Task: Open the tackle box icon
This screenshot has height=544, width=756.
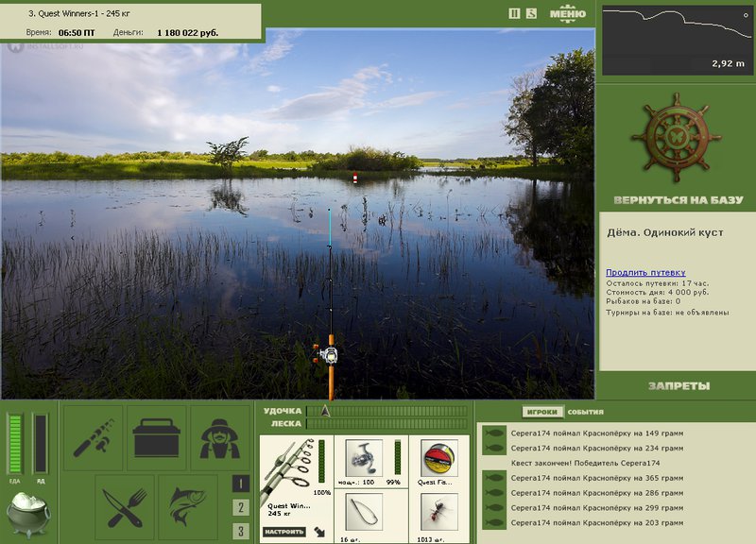Action: (x=156, y=437)
